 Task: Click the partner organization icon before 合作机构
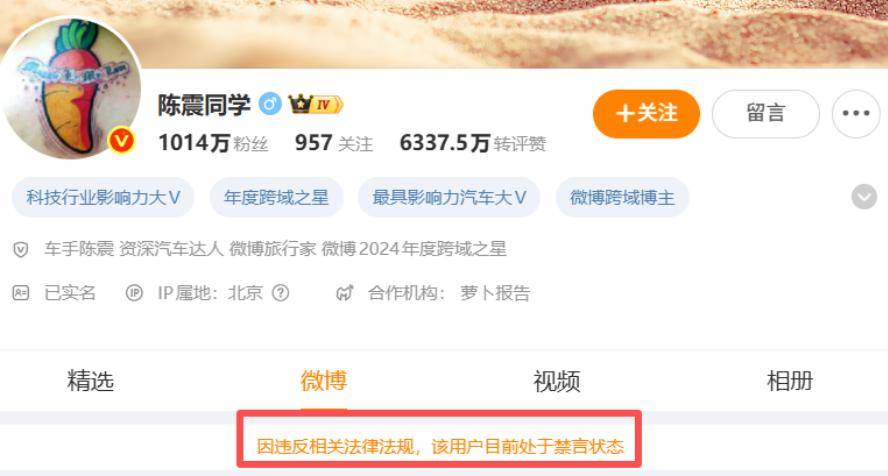tap(345, 293)
